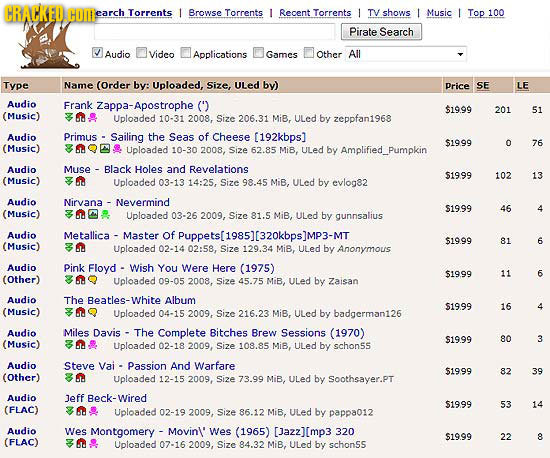Click magnet icon for Metallica Master Of Puppets

point(81,248)
